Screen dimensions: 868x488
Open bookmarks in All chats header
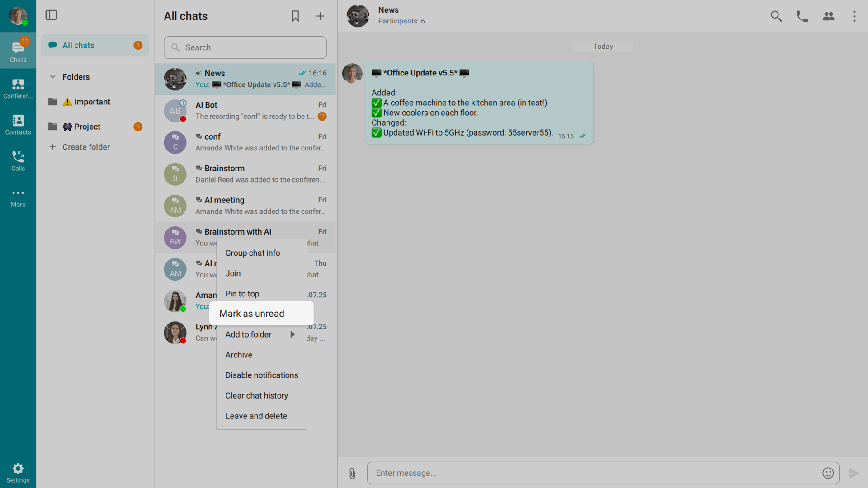click(x=295, y=16)
